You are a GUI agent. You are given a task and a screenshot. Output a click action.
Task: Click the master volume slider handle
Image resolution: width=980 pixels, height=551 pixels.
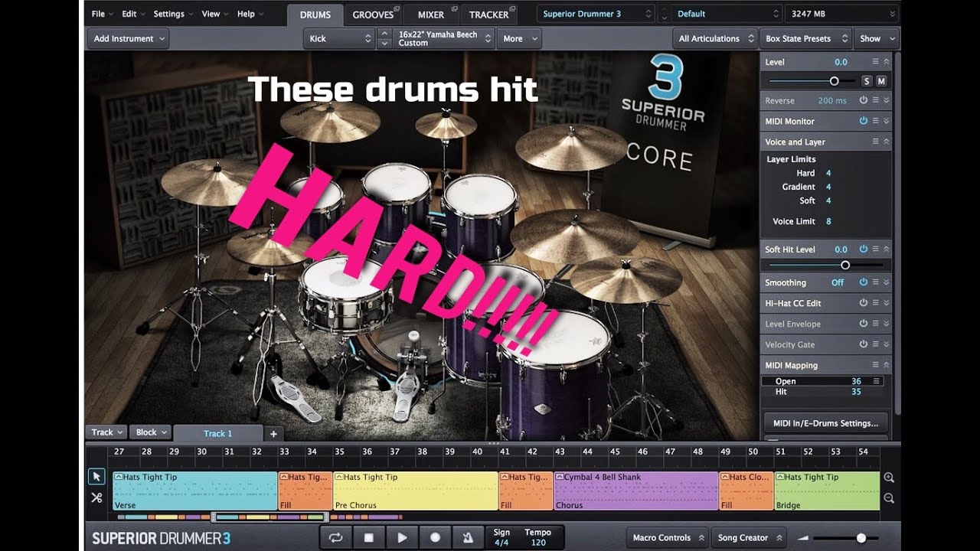[x=861, y=538]
